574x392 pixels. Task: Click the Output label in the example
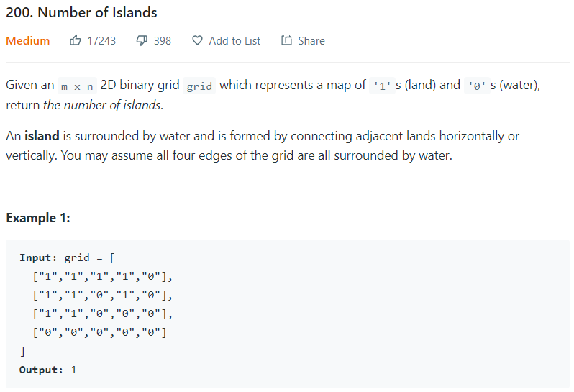coord(41,370)
